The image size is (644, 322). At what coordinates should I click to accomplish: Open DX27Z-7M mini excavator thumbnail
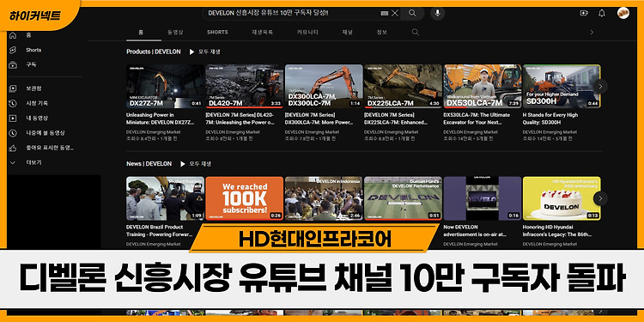(165, 86)
